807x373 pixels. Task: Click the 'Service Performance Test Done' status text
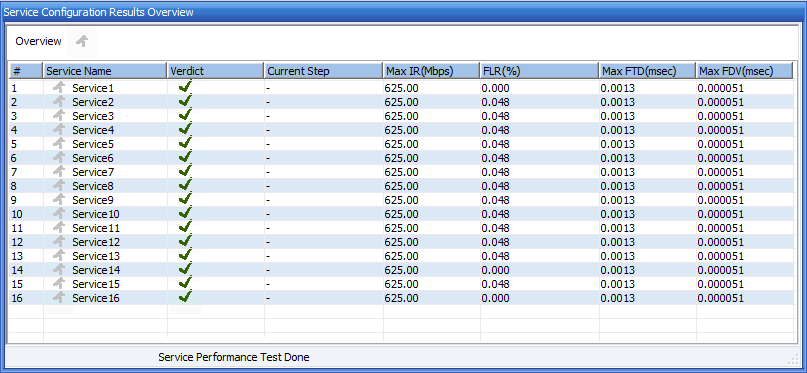point(234,357)
